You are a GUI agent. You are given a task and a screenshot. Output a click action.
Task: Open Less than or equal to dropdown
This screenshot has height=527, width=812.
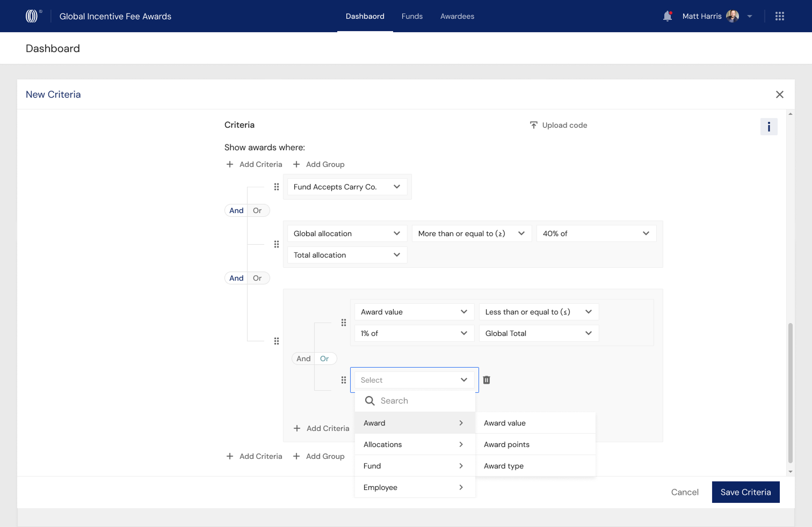coord(539,312)
